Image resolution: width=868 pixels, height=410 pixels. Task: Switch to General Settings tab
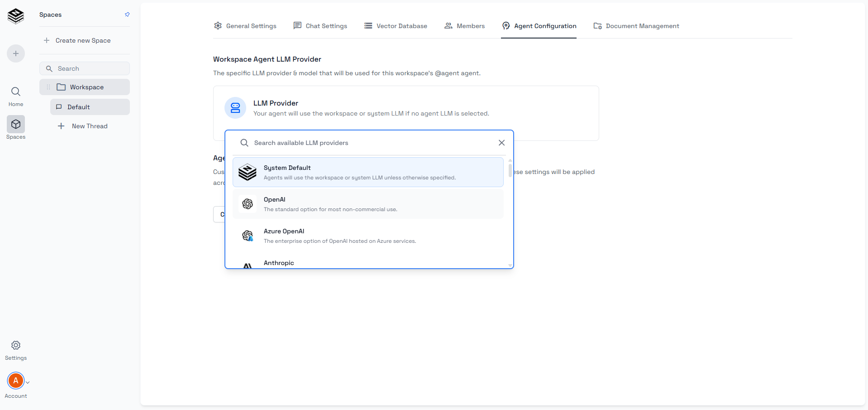pos(245,26)
